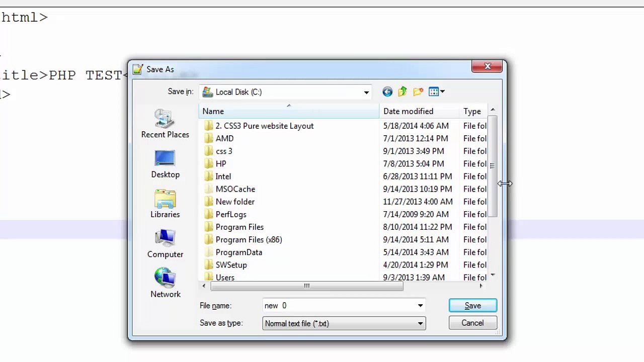Screen dimensions: 644x362
Task: Open the Save as type dropdown
Action: [x=344, y=323]
